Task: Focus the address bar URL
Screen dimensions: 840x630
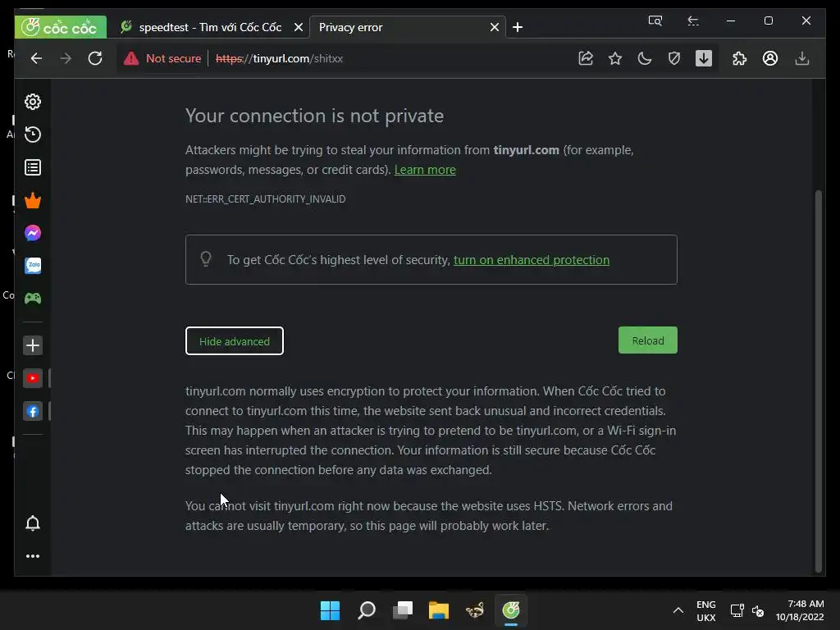Action: (279, 58)
